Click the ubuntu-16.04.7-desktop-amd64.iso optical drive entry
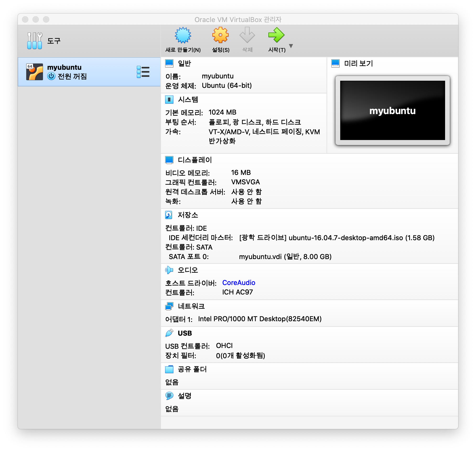Image resolution: width=476 pixels, height=451 pixels. [x=337, y=238]
